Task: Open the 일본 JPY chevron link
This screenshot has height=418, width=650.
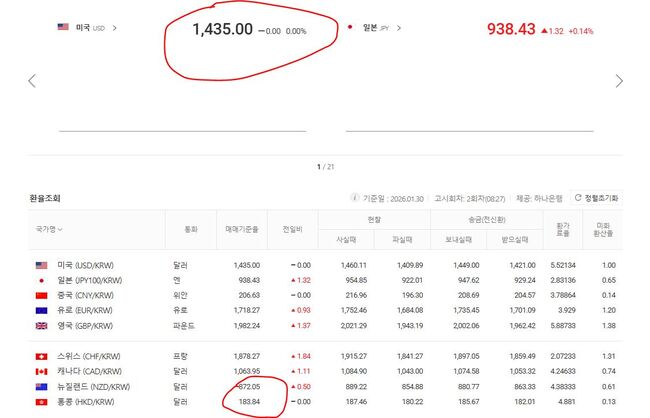Action: tap(400, 28)
